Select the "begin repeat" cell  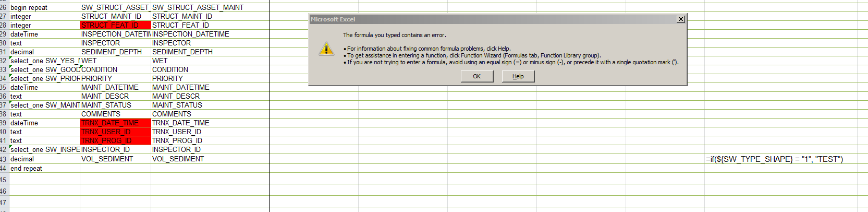tap(44, 7)
